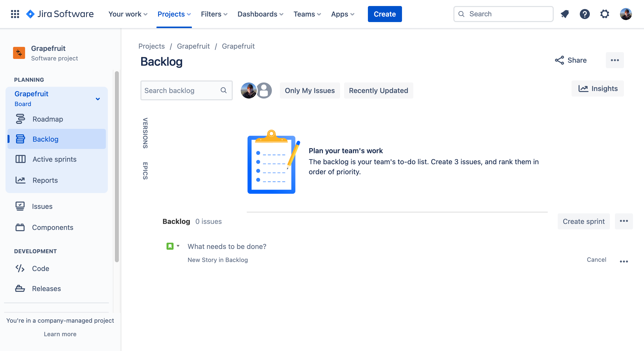Select Roadmap in the Planning sidebar

coord(47,119)
